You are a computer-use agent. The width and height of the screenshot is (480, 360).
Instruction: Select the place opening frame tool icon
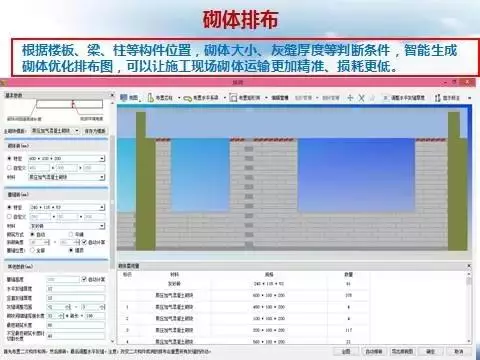233,98
